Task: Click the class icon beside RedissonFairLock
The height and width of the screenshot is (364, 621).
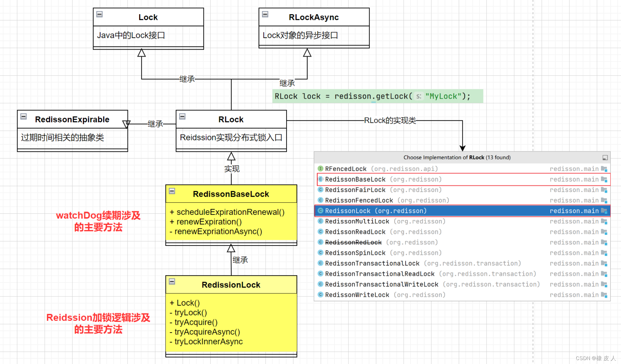Action: point(320,189)
